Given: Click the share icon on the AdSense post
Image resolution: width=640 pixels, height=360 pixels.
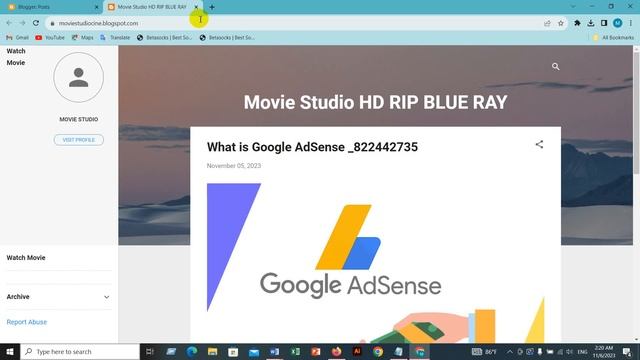Looking at the screenshot, I should coord(539,144).
